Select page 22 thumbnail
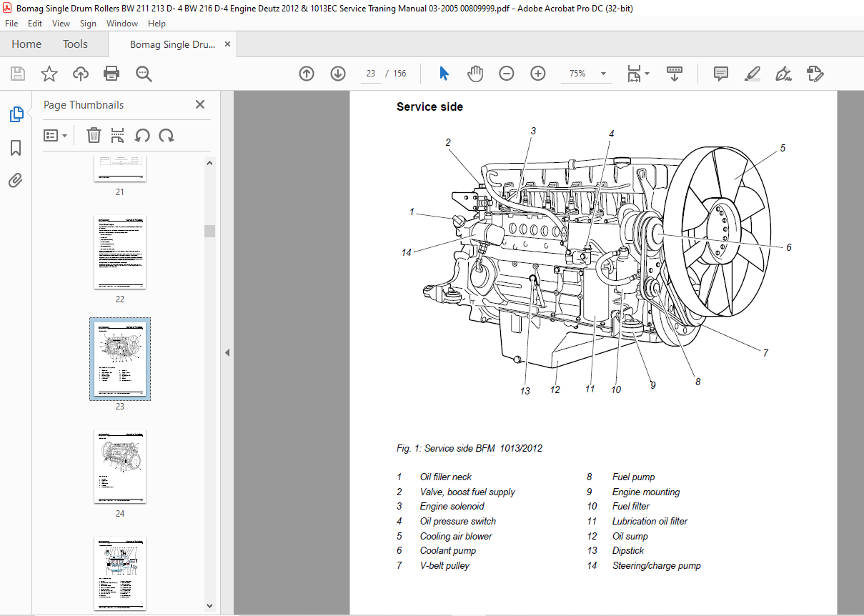Image resolution: width=864 pixels, height=616 pixels. tap(119, 252)
